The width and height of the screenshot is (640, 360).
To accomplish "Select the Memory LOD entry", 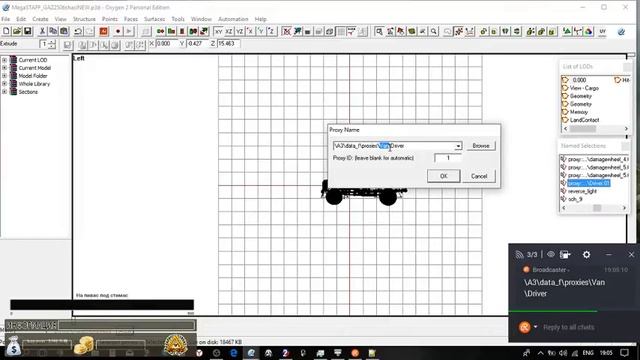I will tap(579, 112).
